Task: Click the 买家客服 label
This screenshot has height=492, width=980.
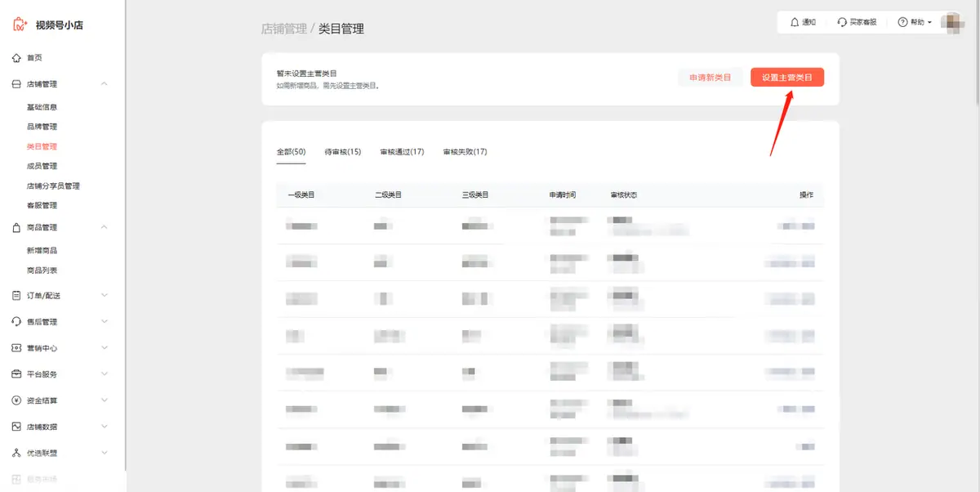Action: coord(863,22)
